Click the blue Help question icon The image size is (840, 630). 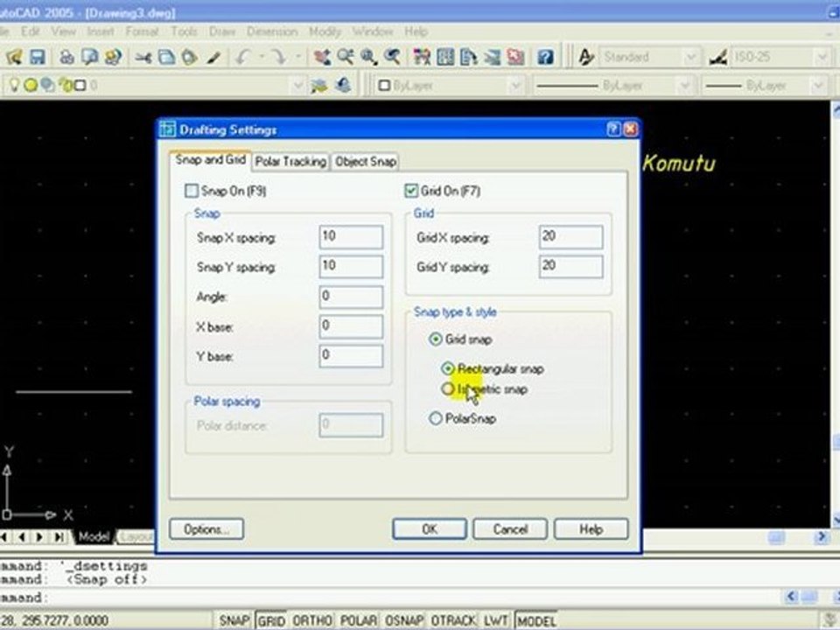pyautogui.click(x=545, y=56)
